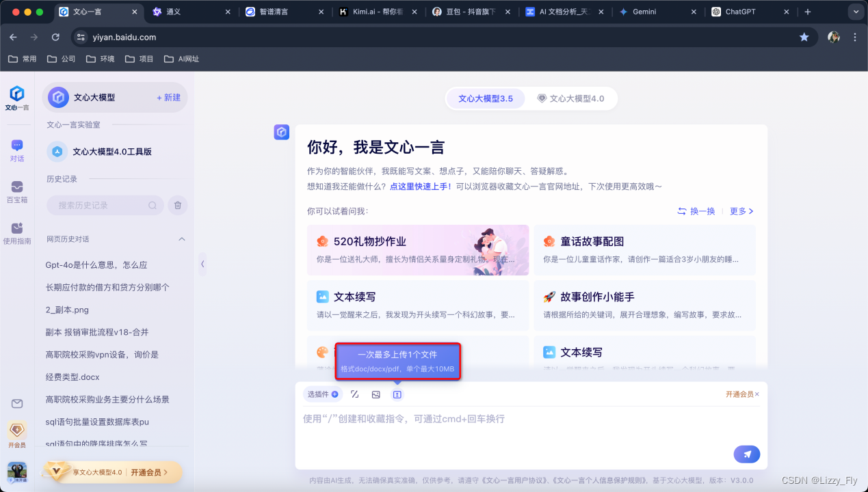Click the 点这里快速上手 link
The height and width of the screenshot is (492, 868).
coord(421,187)
